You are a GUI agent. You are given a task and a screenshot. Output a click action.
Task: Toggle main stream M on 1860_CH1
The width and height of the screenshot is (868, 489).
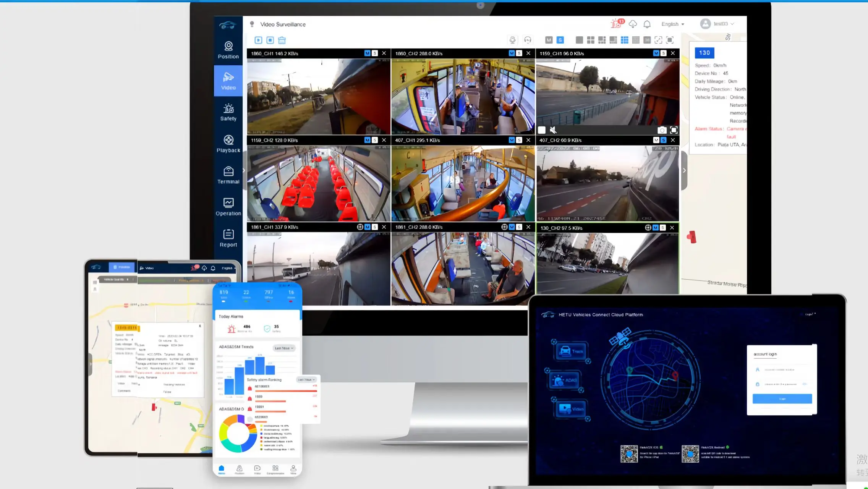367,53
